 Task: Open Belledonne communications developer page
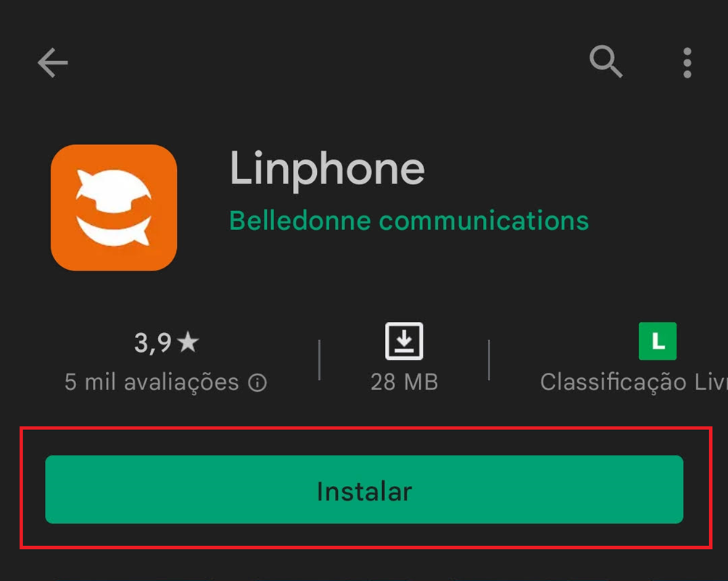pos(409,220)
